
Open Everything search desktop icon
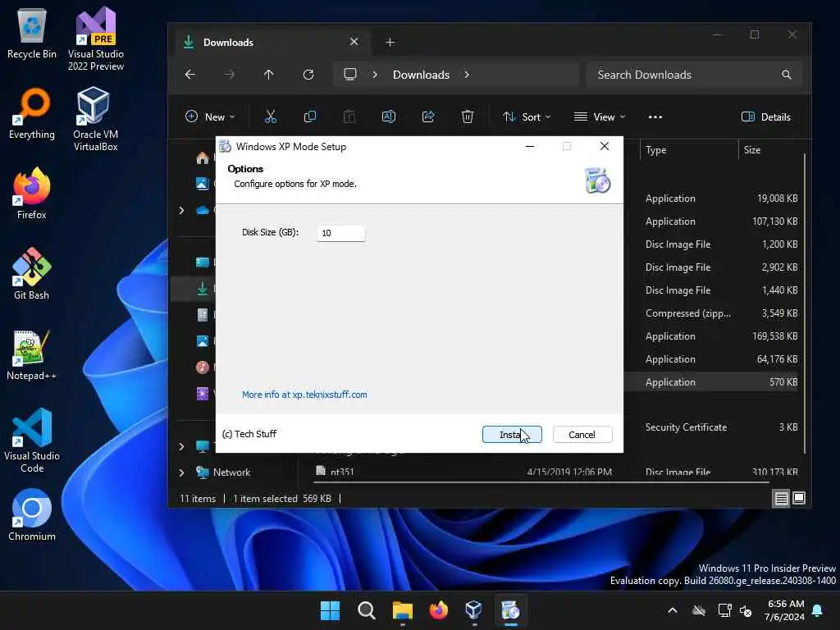point(32,113)
